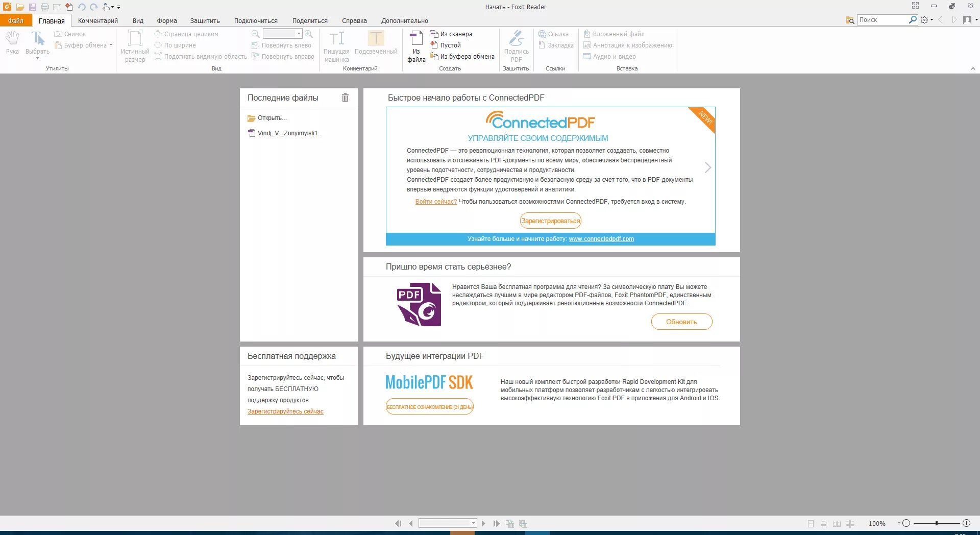Create a Пустой blank PDF
Screen dimensions: 980x535
(x=446, y=45)
